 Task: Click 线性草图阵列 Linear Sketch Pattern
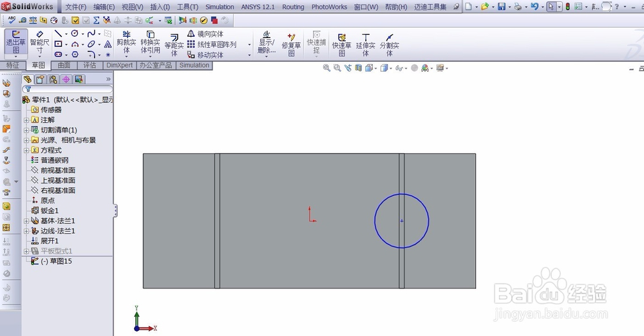[x=212, y=44]
